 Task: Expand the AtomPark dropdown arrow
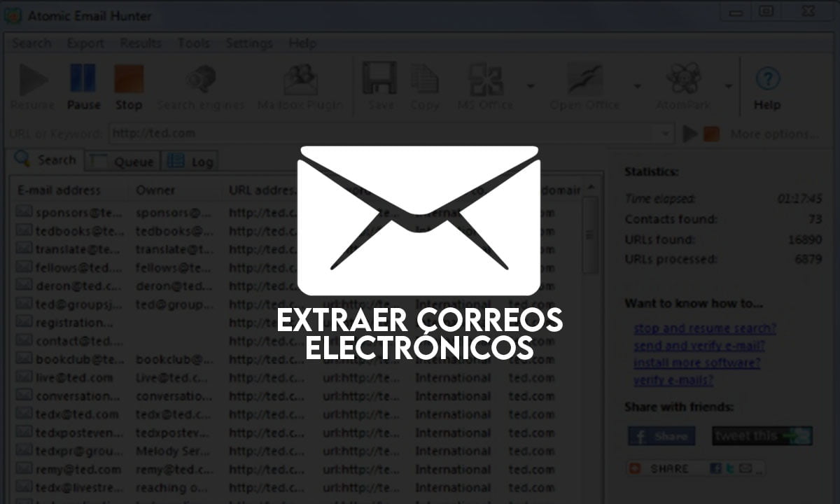728,86
